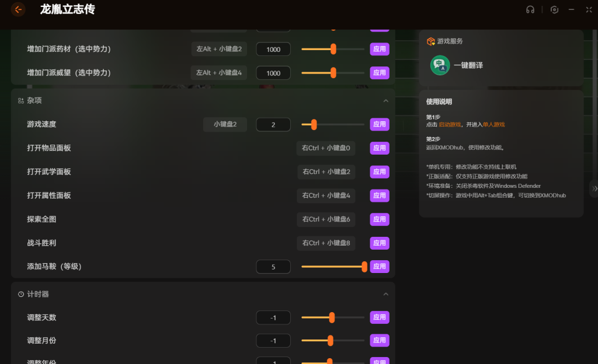Click the 游戏速度 slider handle
This screenshot has height=364, width=598.
tap(314, 124)
